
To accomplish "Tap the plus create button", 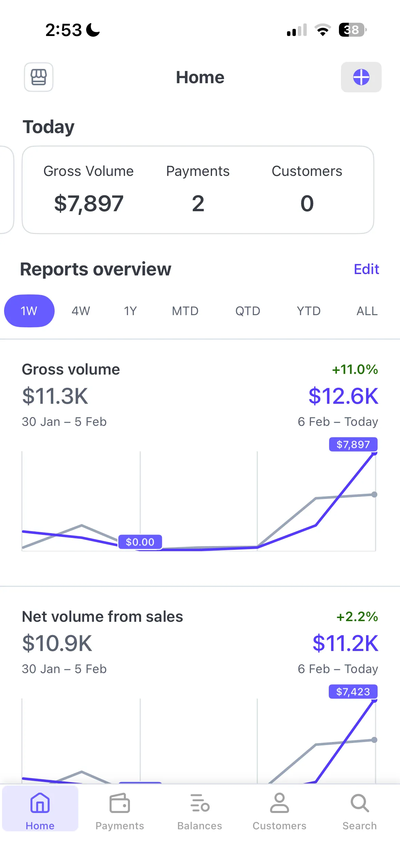I will (361, 77).
